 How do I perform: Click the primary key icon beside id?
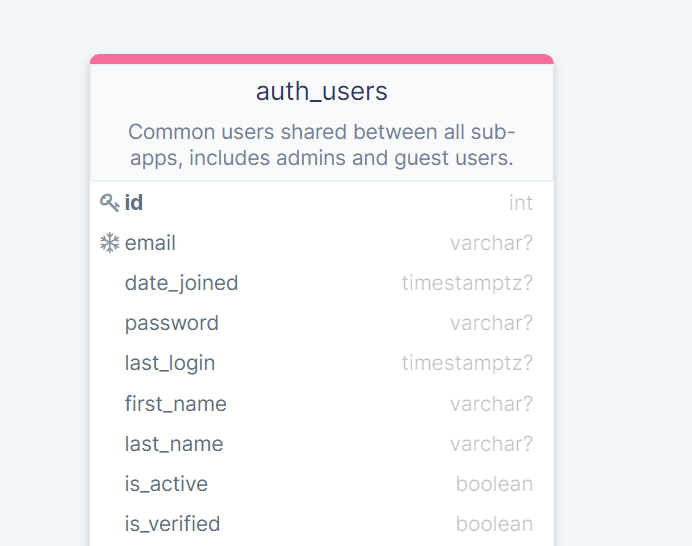[x=109, y=203]
